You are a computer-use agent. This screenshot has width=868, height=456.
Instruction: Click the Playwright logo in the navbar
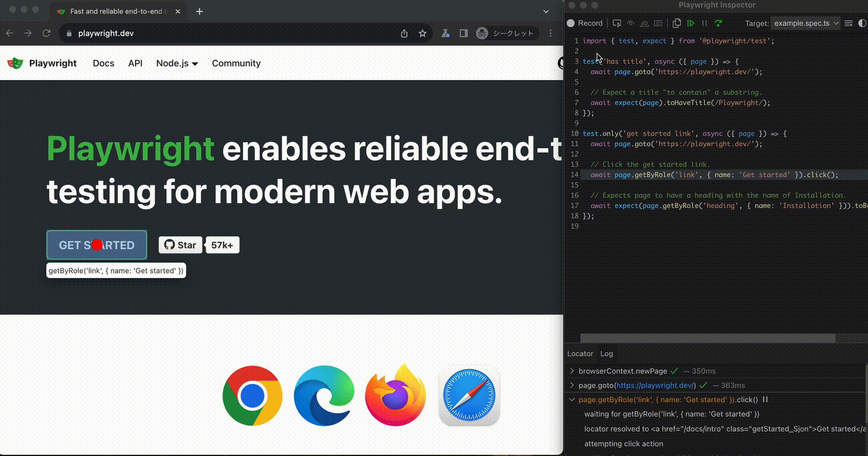15,63
